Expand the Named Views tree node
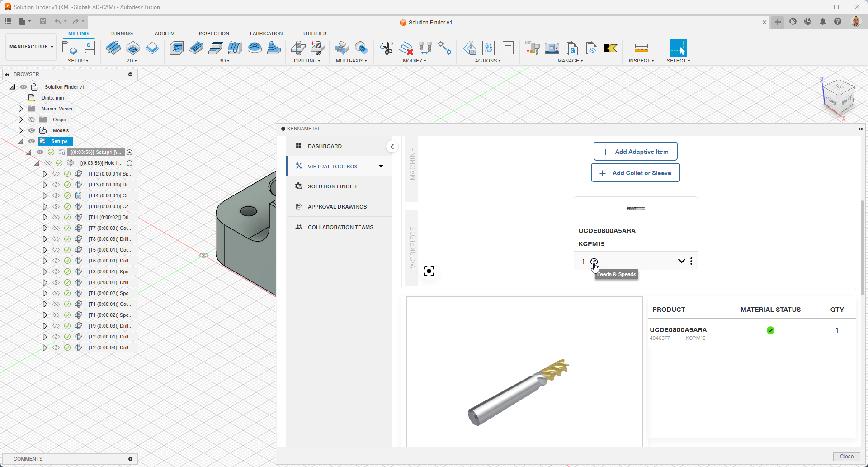Screen dimensions: 868x467 [x=20, y=109]
